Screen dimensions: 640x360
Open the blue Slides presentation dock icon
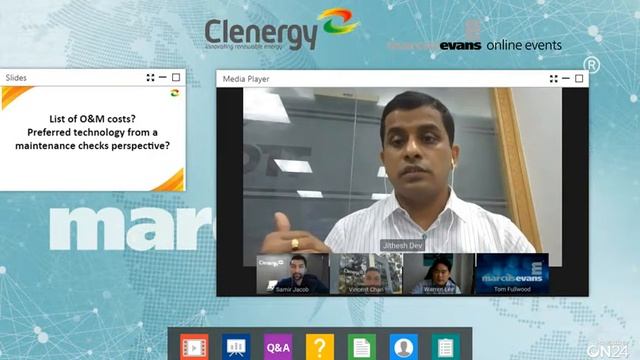(x=236, y=347)
